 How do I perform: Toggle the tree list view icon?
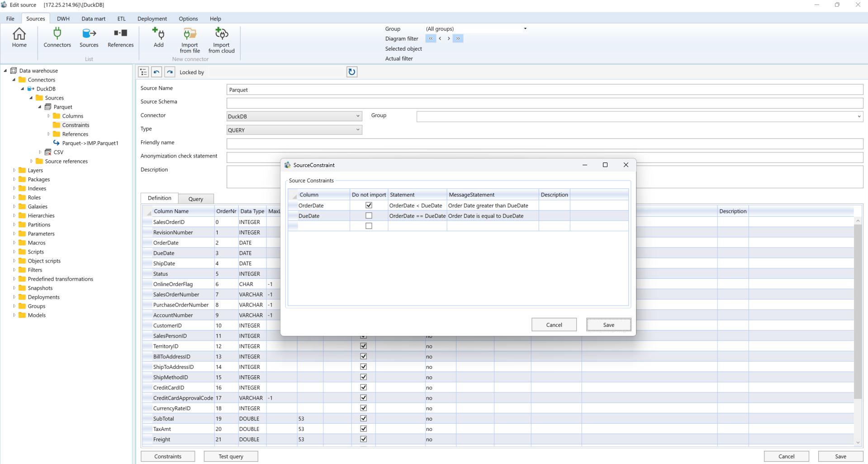pyautogui.click(x=143, y=72)
